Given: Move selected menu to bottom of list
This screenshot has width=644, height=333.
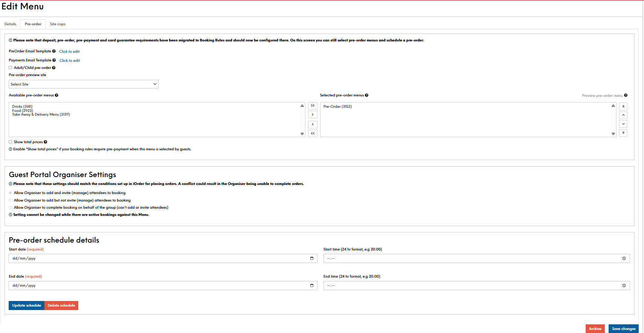Looking at the screenshot, I should coord(623,133).
